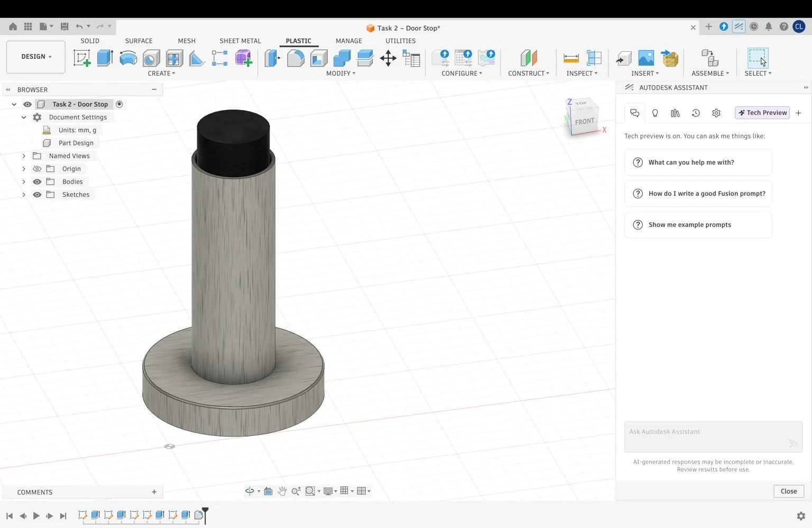This screenshot has width=812, height=528.
Task: Click 'How do I write a good Fusion prompt?'
Action: (x=698, y=194)
